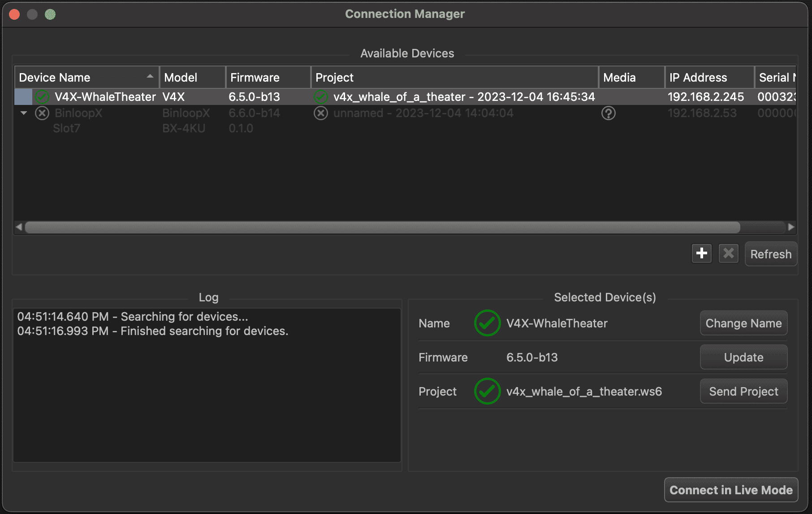Viewport: 812px width, 514px height.
Task: Sort devices by Firmware column
Action: (268, 78)
